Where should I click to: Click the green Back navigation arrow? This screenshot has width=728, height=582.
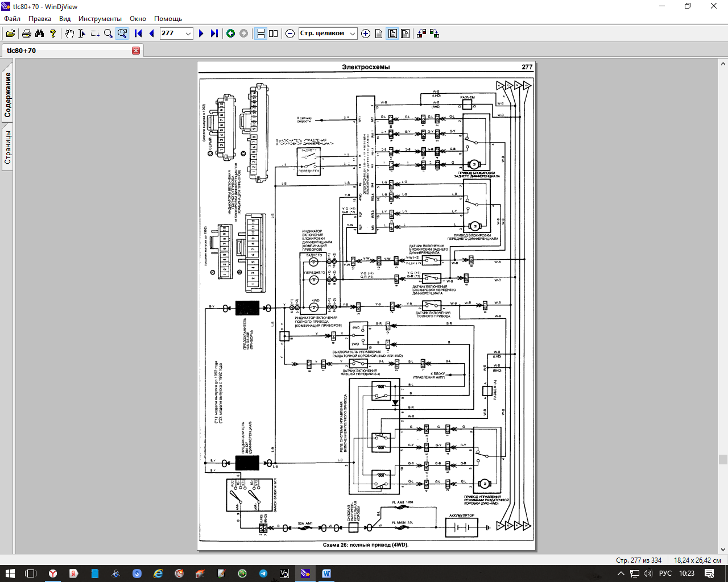[x=230, y=34]
